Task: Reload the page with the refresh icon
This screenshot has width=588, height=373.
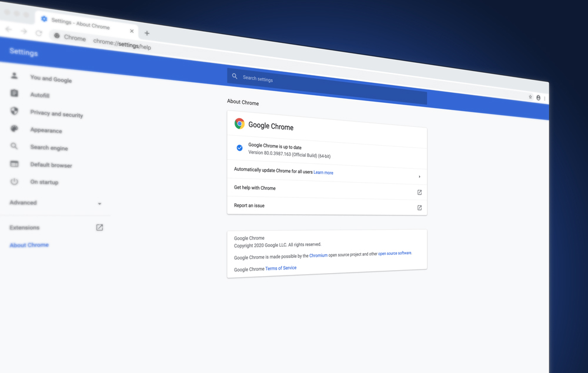Action: [39, 33]
